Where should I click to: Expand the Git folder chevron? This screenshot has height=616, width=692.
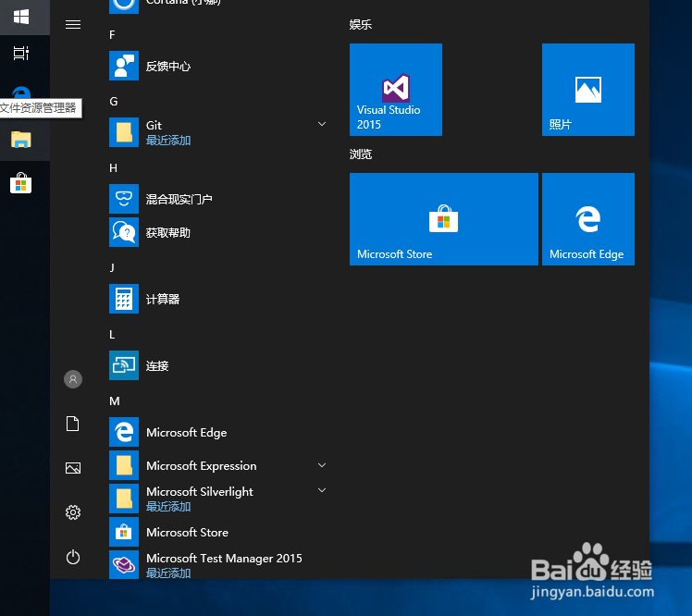coord(322,124)
